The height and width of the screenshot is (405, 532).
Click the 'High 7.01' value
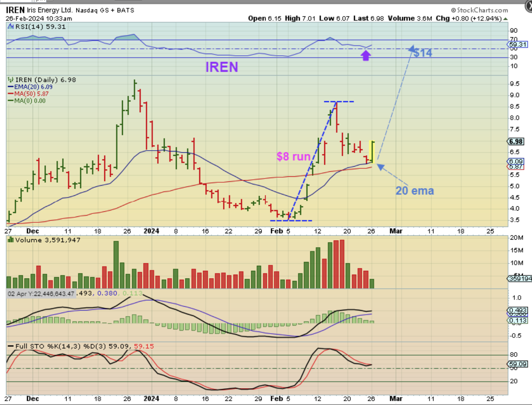(300, 19)
